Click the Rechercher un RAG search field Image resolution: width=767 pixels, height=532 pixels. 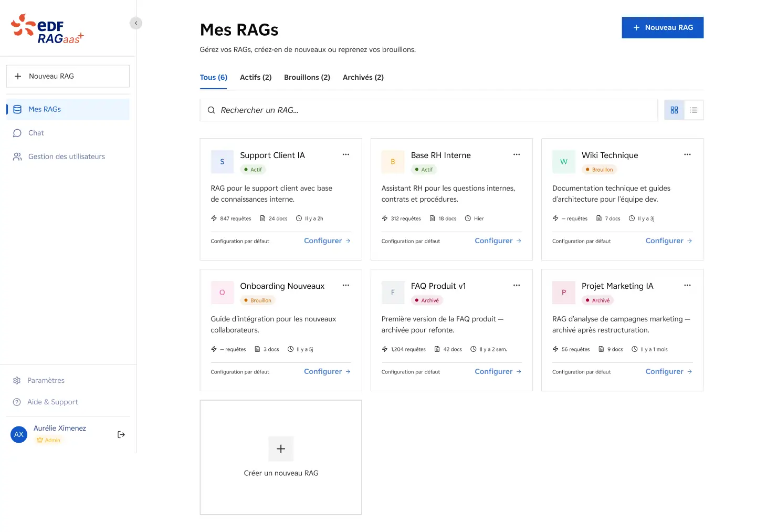(429, 110)
